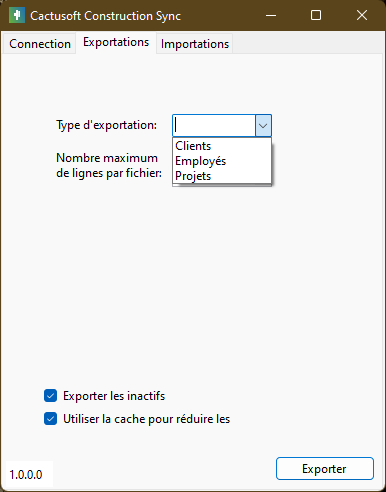Click the 1.0.0.0 version label

point(26,475)
